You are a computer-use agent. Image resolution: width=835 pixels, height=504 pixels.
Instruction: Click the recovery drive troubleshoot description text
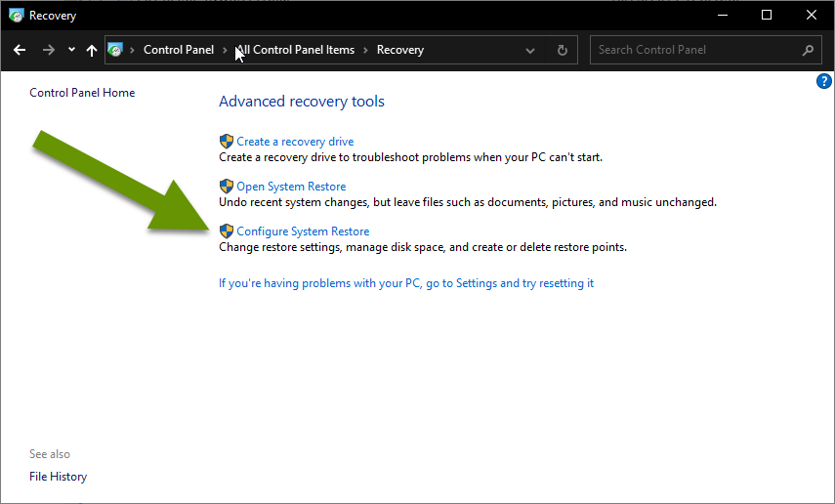410,157
